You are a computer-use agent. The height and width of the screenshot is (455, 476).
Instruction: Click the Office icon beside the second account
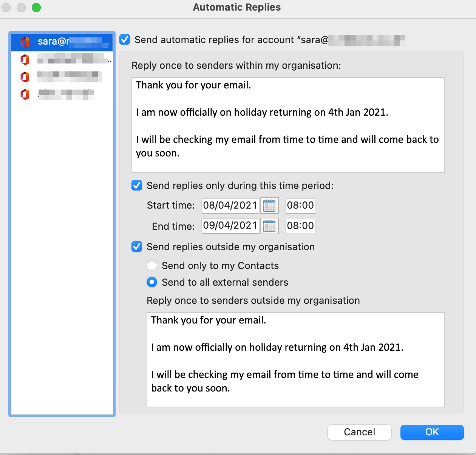point(24,59)
